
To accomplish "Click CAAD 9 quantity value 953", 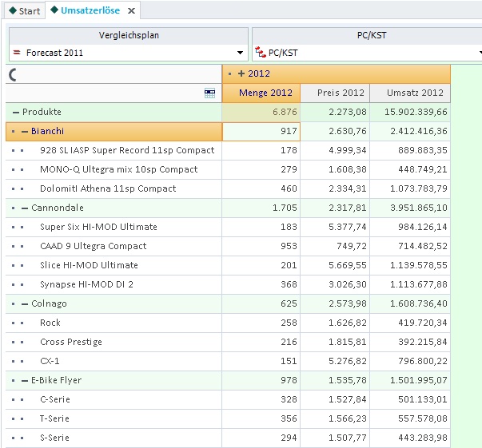I will coord(261,246).
